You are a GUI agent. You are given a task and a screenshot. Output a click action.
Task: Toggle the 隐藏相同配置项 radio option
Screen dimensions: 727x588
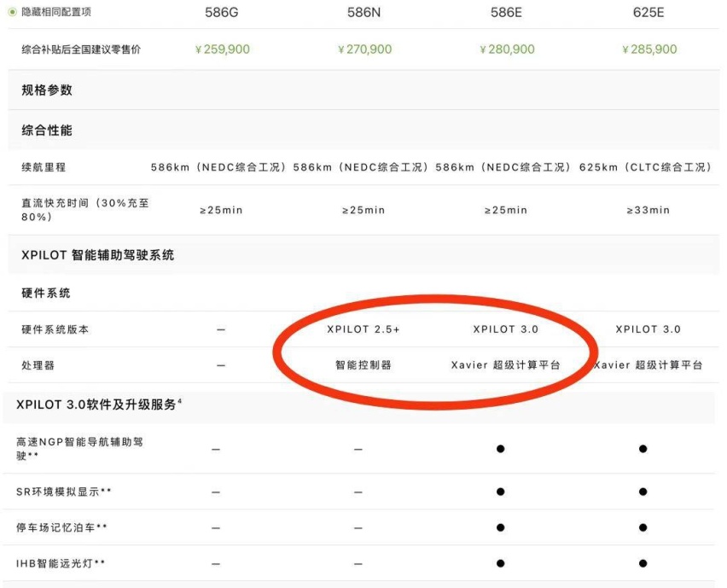point(13,12)
